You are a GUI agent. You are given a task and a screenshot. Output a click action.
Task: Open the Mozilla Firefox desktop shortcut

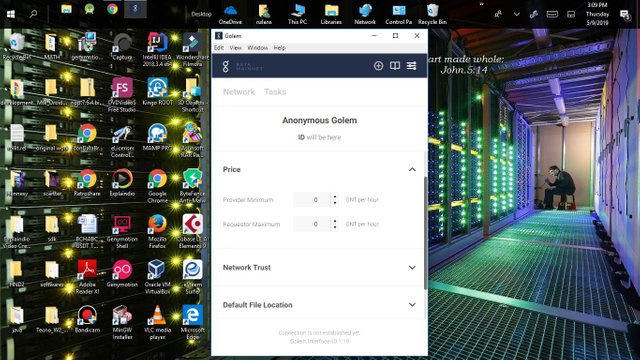(157, 231)
